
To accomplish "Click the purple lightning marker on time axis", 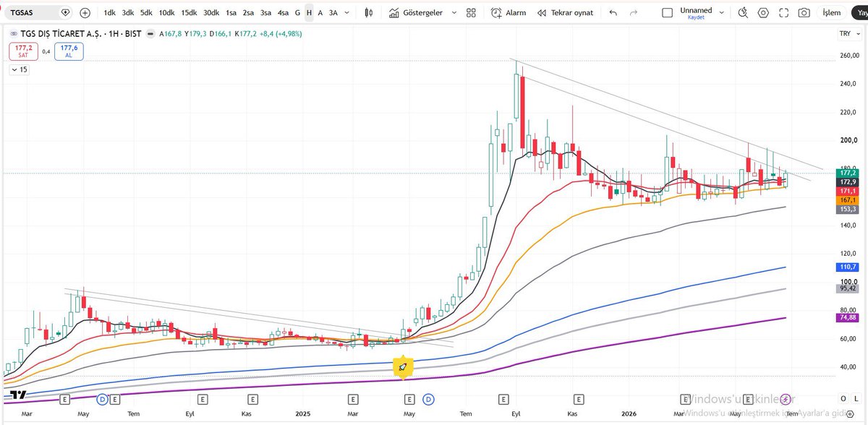I will click(784, 398).
